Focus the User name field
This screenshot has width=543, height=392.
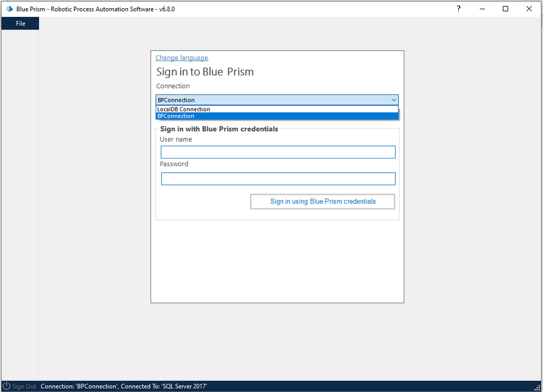[278, 152]
